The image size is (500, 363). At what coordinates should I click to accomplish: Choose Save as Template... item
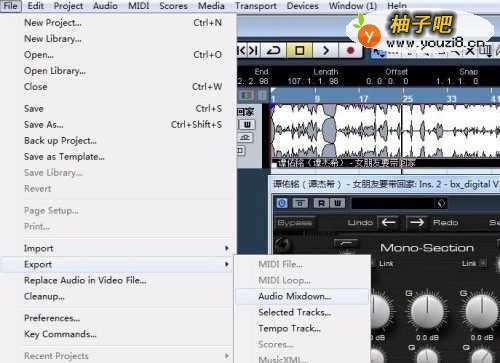click(118, 157)
